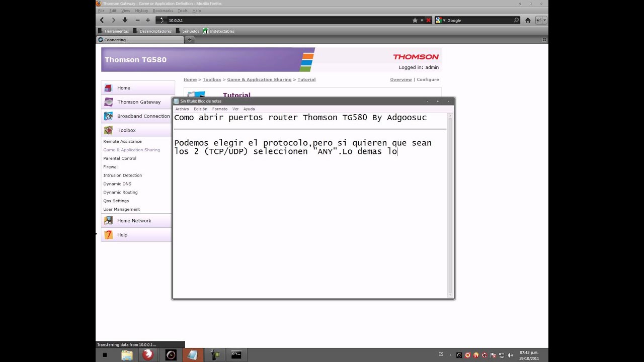644x362 pixels.
Task: Click Home breadcrumb link
Action: [190, 79]
